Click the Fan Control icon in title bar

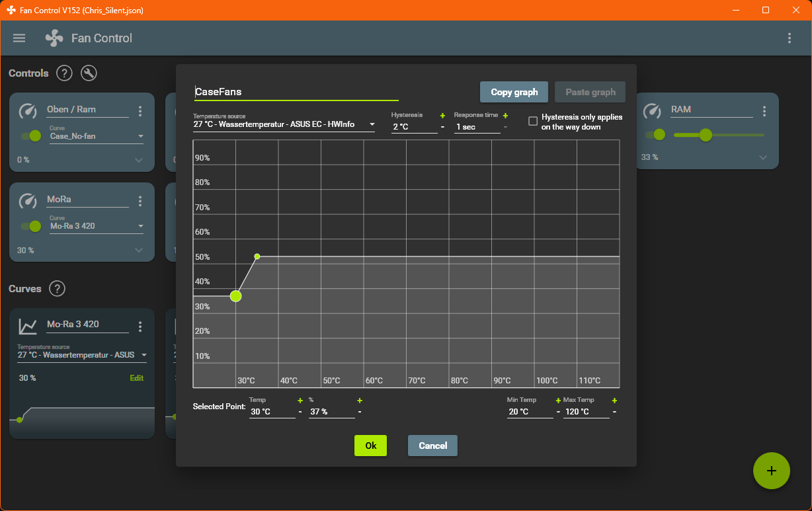tap(11, 10)
